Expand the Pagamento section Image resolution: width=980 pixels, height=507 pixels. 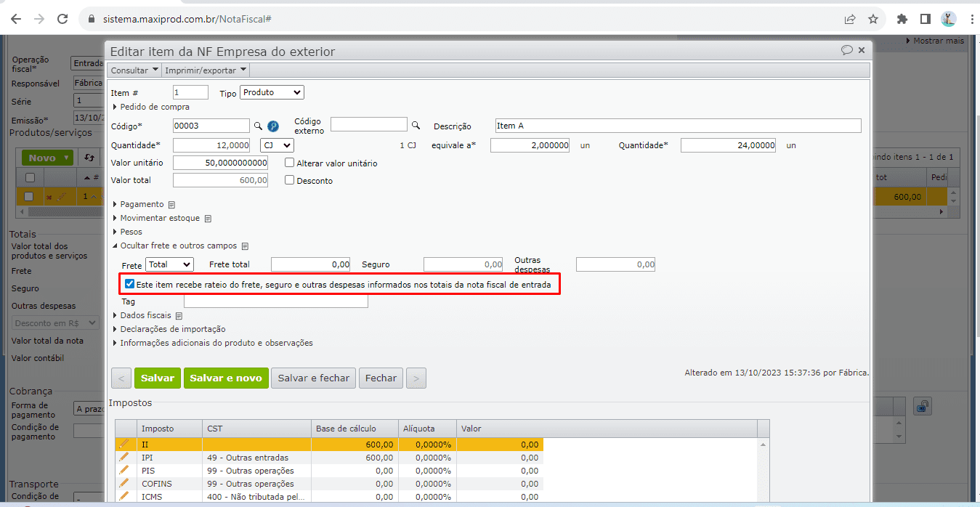(x=138, y=205)
